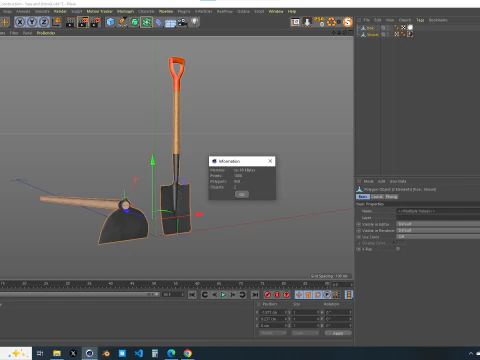The height and width of the screenshot is (360, 480).
Task: Play the animation forwards
Action: 224,295
